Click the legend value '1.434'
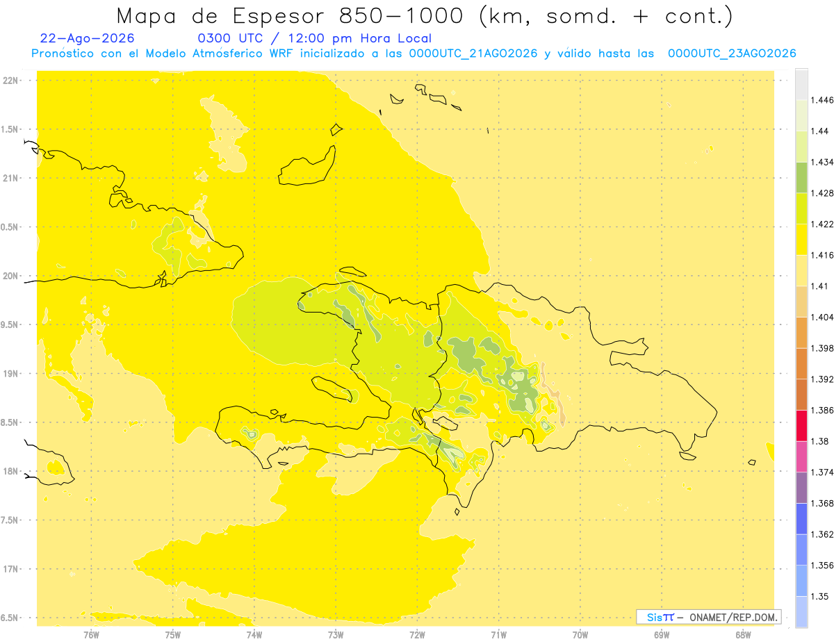834x644 pixels. click(821, 162)
